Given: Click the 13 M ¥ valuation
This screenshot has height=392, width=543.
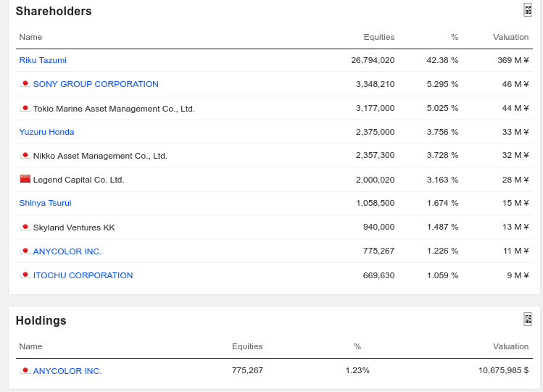Looking at the screenshot, I should coord(515,227).
